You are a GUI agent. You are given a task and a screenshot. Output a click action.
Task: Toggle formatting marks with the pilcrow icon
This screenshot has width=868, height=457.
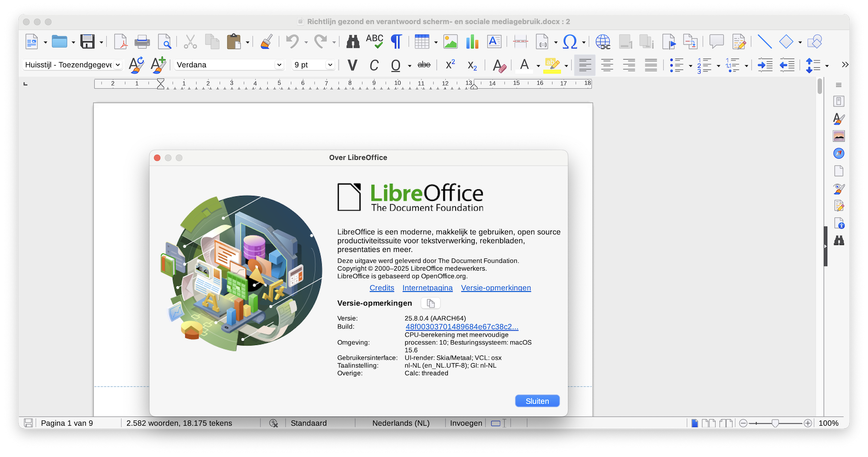click(396, 42)
